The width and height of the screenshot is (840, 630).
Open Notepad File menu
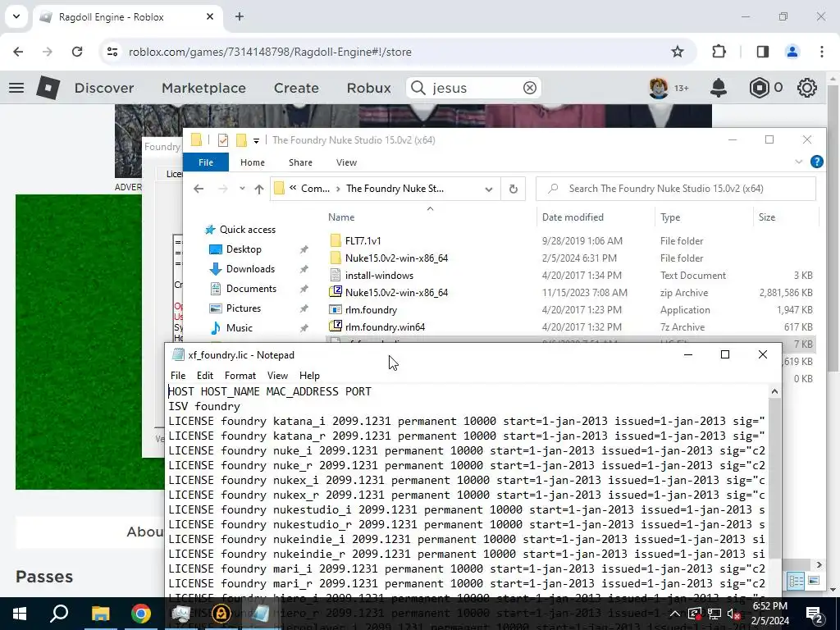coord(178,376)
